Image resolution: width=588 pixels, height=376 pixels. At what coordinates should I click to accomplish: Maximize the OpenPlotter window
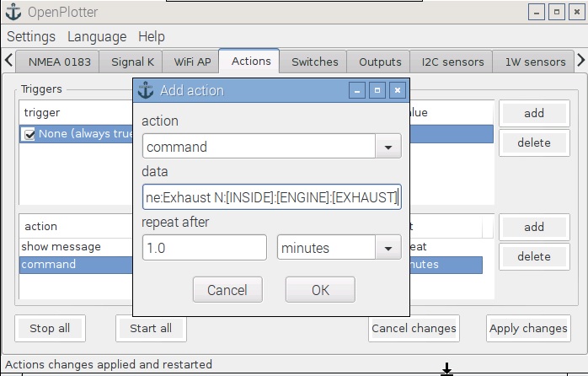[x=557, y=12]
